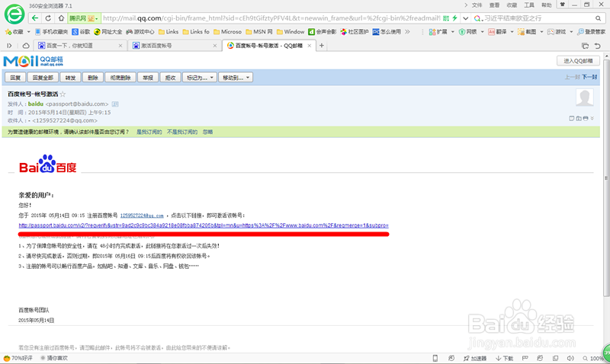The image size is (610, 364).
Task: Open the 登录管家 login manager
Action: tap(592, 31)
